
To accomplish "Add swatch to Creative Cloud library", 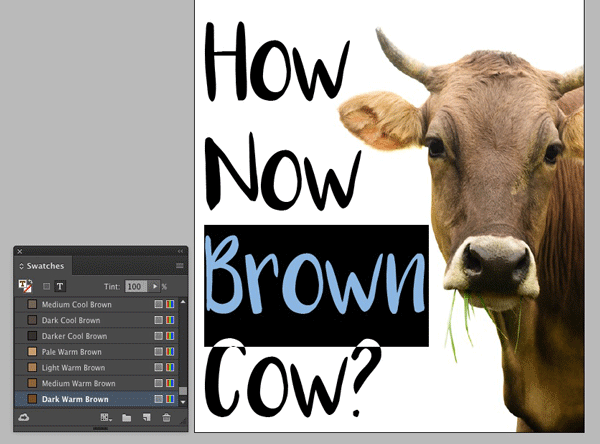I will 25,417.
